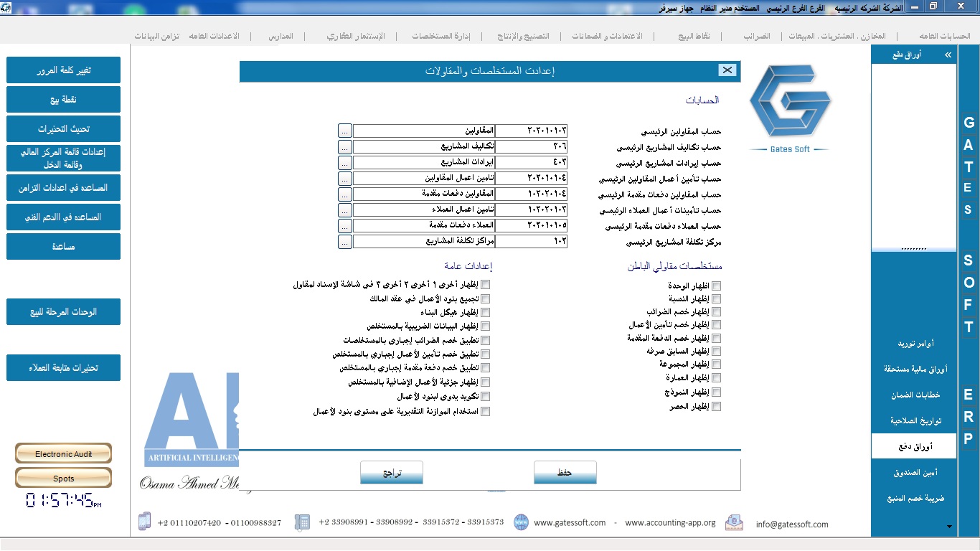Open browse button for تامين اعمال المقاولين
This screenshot has width=980, height=551.
345,178
